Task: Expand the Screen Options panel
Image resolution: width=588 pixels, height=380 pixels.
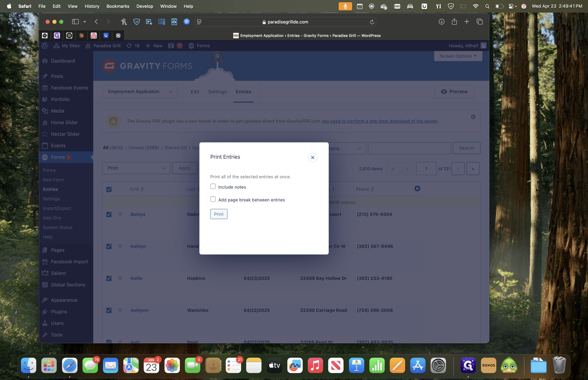Action: (x=458, y=56)
